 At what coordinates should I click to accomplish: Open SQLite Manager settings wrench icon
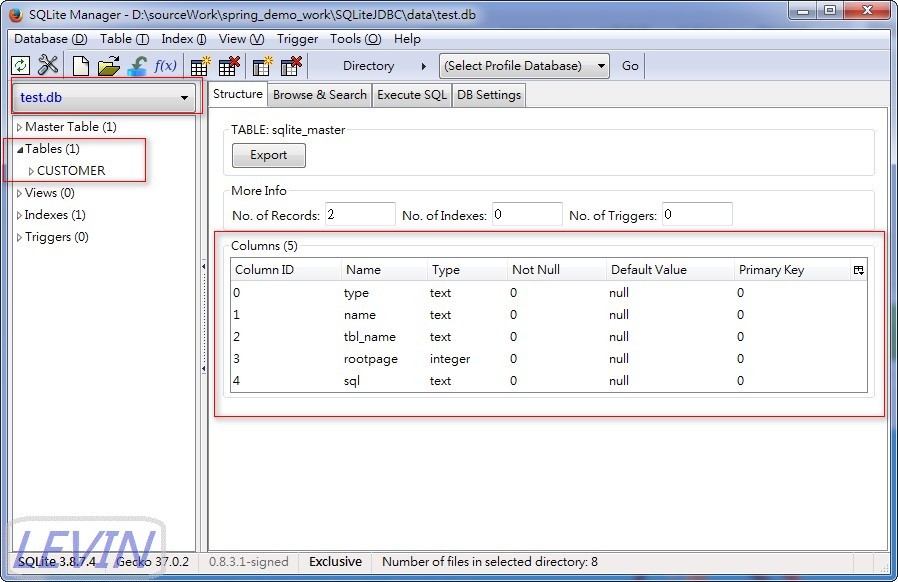pos(47,65)
